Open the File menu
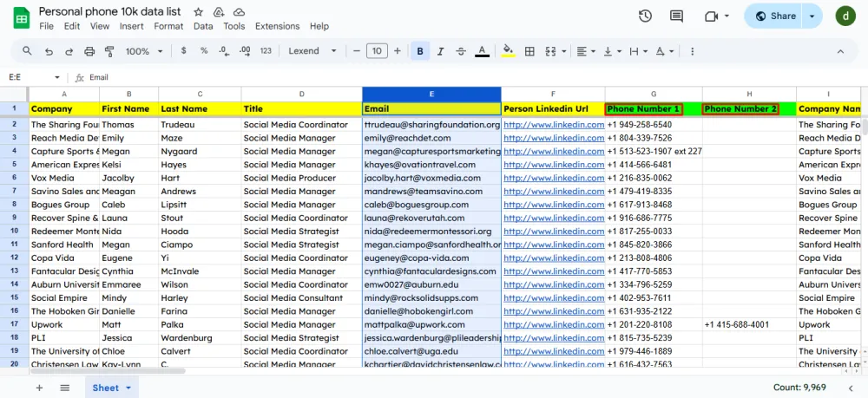Screen dimensions: 868x398 (x=47, y=26)
